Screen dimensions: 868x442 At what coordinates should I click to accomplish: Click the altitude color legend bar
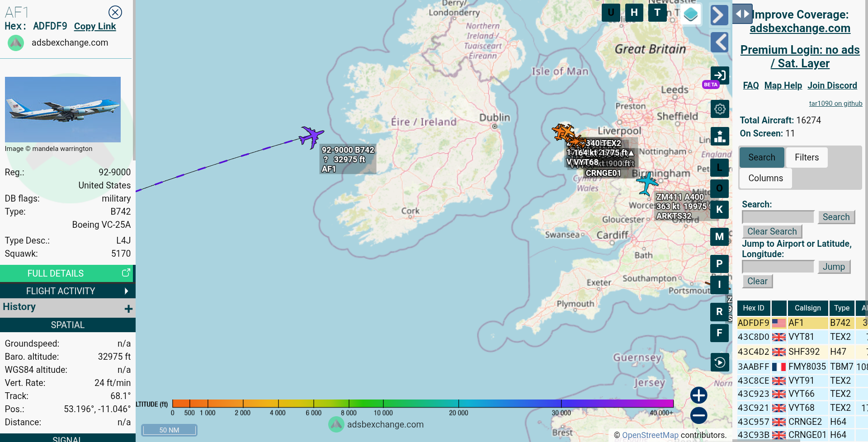click(423, 403)
